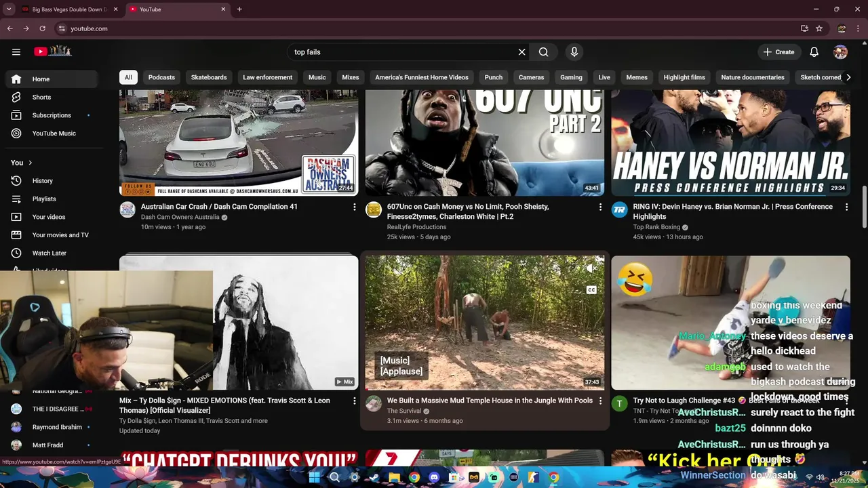868x488 pixels.
Task: Select the Law enforcement chip
Action: (x=268, y=77)
